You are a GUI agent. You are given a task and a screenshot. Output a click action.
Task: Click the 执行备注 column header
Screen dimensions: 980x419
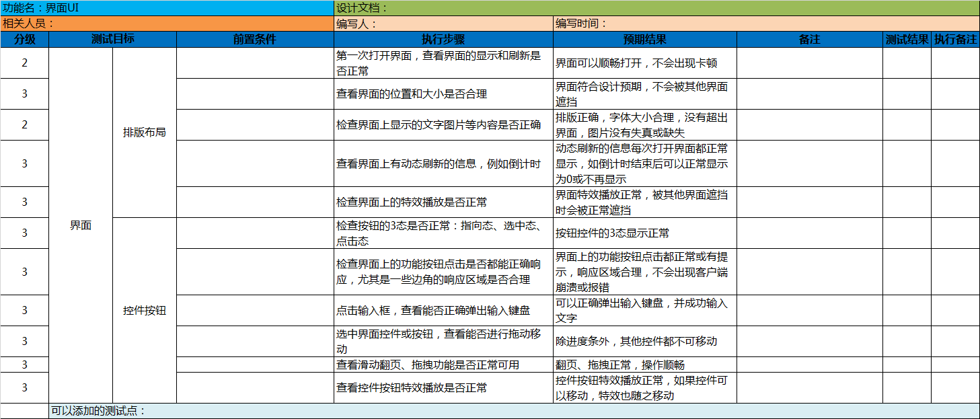955,39
